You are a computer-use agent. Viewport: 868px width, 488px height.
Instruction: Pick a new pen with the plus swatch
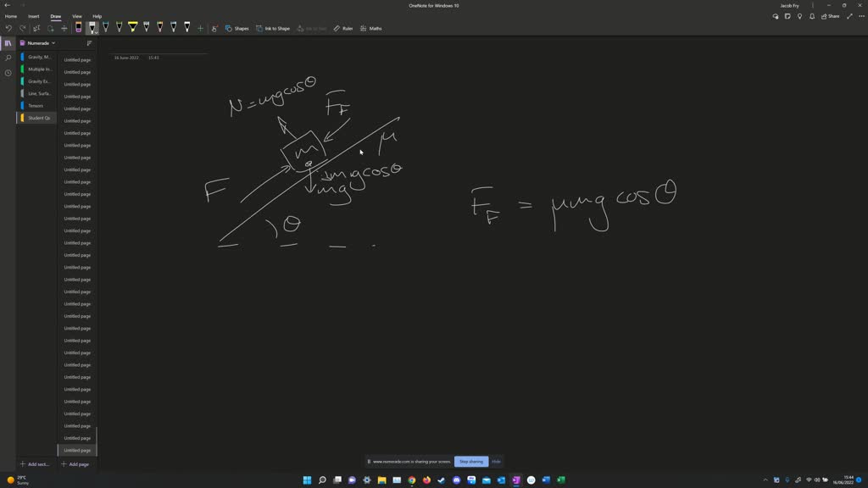coord(199,28)
